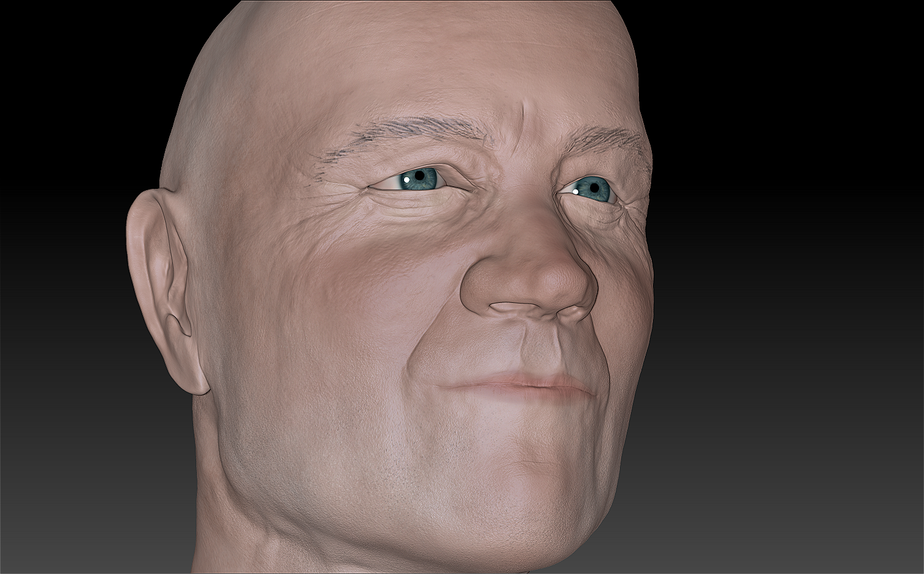The width and height of the screenshot is (924, 574).
Task: Select the blue iris of the right-side eye
Action: 594,188
